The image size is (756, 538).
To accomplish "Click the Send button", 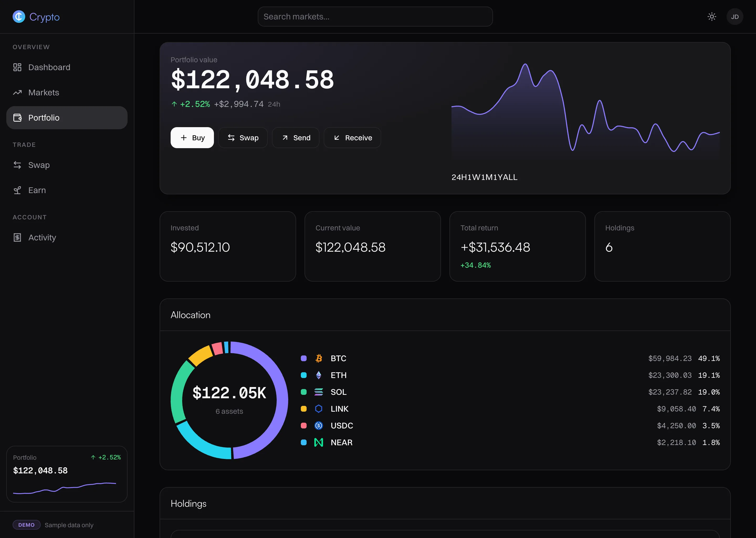I will tap(295, 137).
